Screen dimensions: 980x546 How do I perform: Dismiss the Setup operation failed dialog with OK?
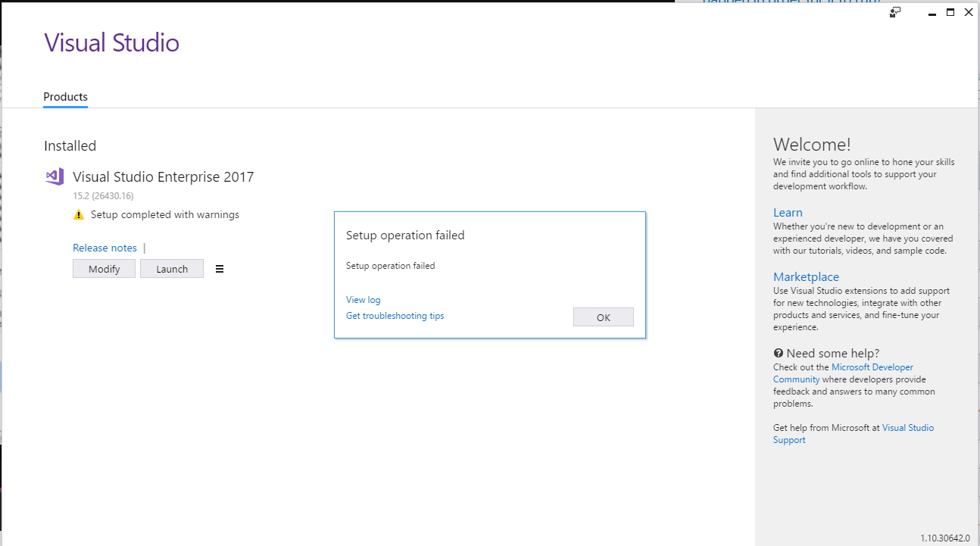point(603,317)
